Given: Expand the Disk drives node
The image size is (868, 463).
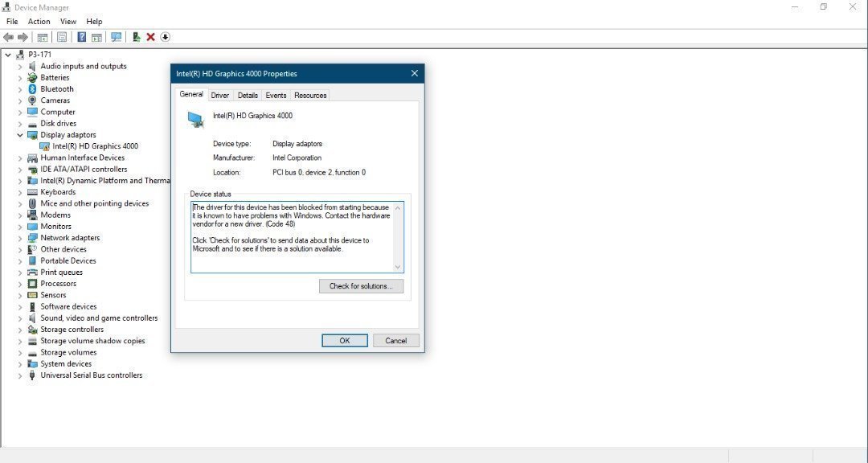Looking at the screenshot, I should (20, 124).
